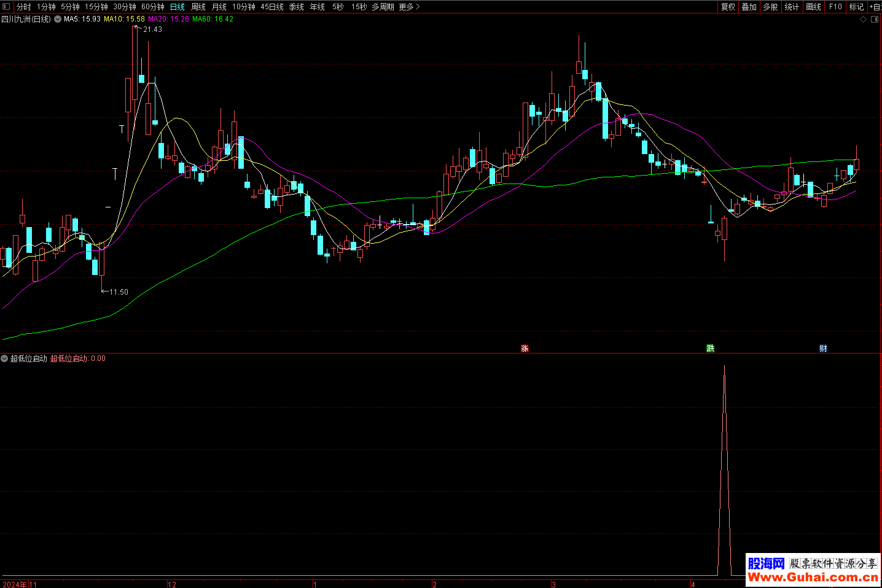The width and height of the screenshot is (882, 588).
Task: Toggle the left side panel icon
Action: [6, 7]
